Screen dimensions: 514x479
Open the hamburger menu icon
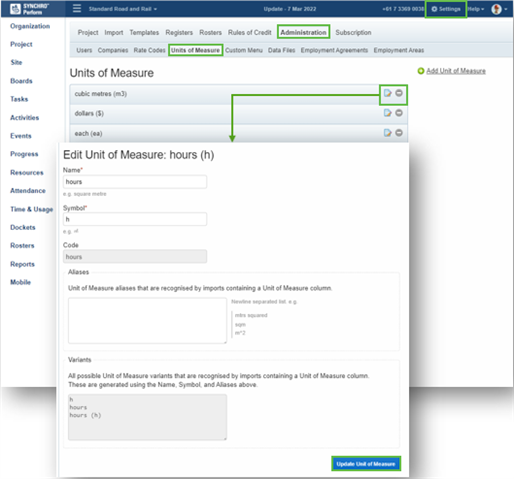click(x=77, y=9)
